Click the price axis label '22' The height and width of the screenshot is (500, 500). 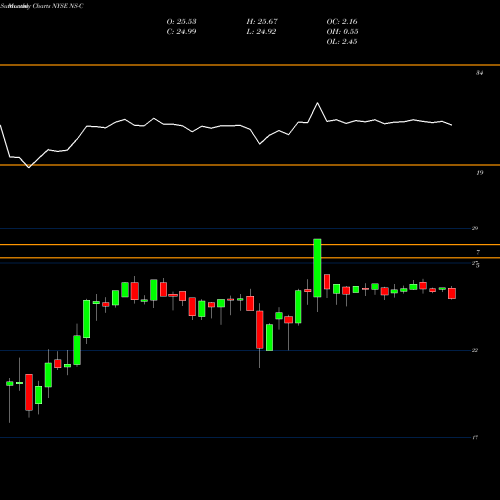pos(475,350)
